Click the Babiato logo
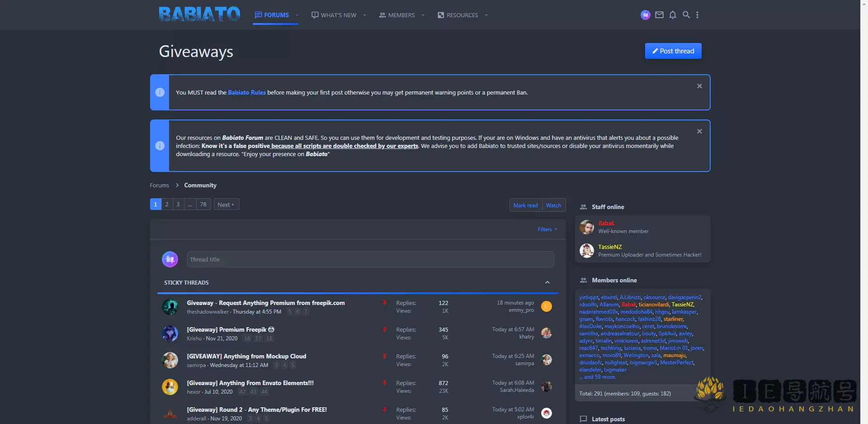The height and width of the screenshot is (424, 868). click(199, 14)
